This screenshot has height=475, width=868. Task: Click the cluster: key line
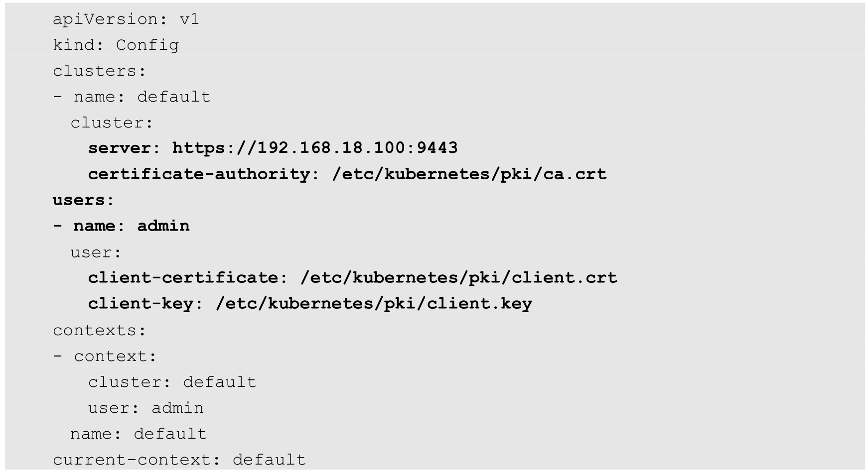[x=112, y=122]
